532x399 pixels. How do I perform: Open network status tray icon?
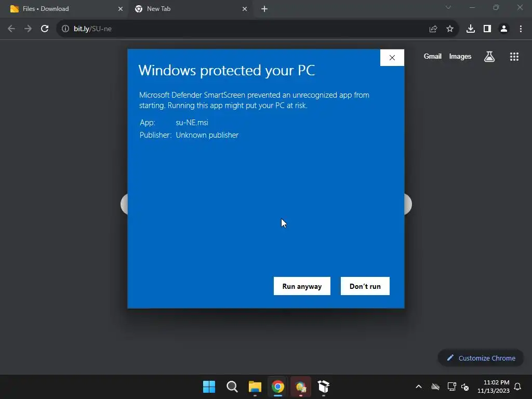[451, 387]
